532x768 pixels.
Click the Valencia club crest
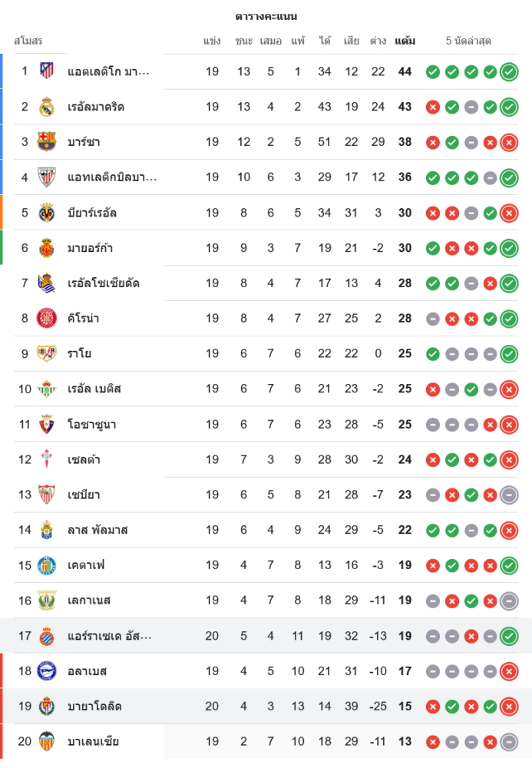coord(47,741)
